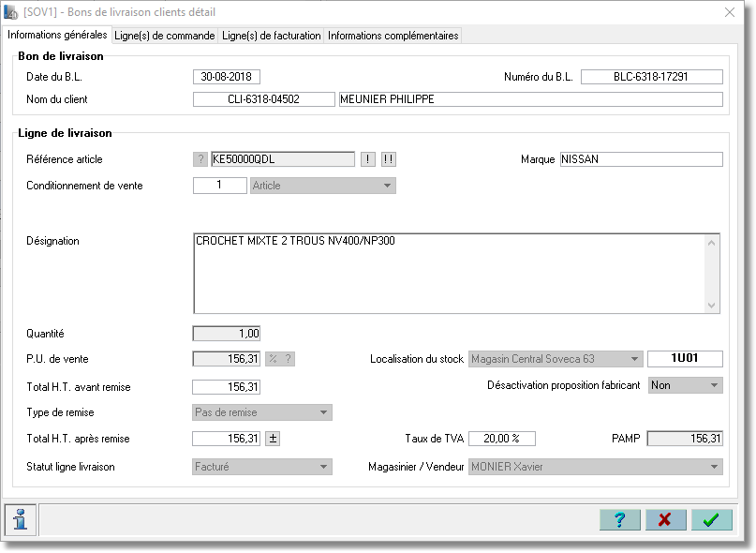This screenshot has width=756, height=553.
Task: Open the Ligne(s) de facturation tab
Action: tap(271, 36)
